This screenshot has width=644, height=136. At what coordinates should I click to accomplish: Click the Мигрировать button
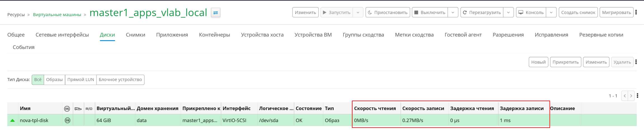[617, 12]
